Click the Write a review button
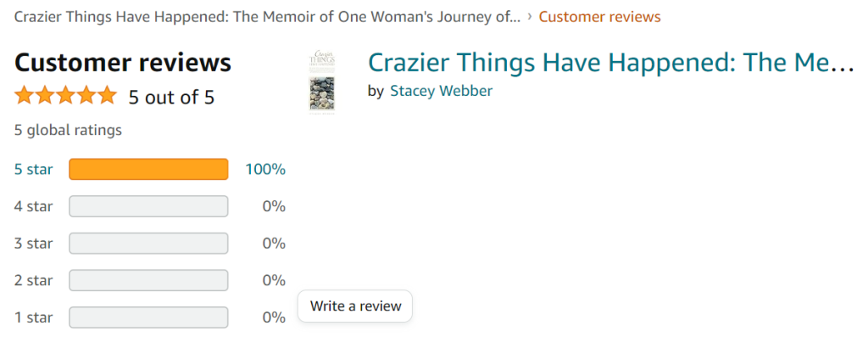This screenshot has width=868, height=337. point(355,306)
